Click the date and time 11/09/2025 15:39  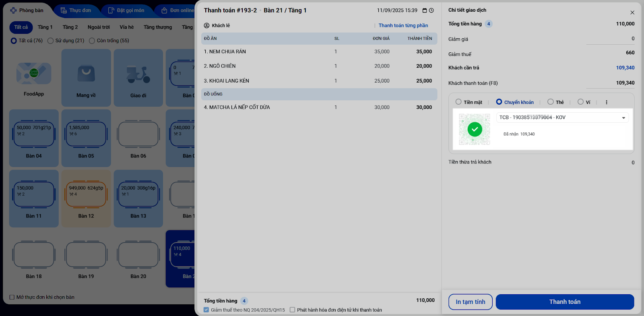(x=397, y=10)
